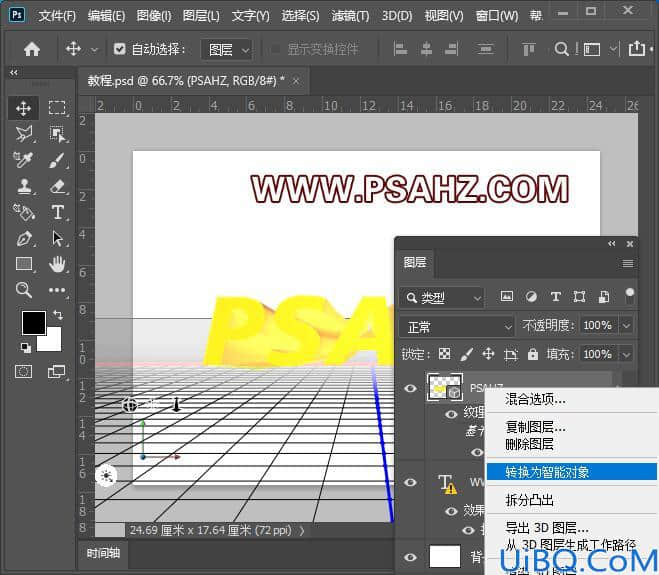The image size is (659, 575).
Task: Click the align horizontal centers icon
Action: pyautogui.click(x=426, y=49)
